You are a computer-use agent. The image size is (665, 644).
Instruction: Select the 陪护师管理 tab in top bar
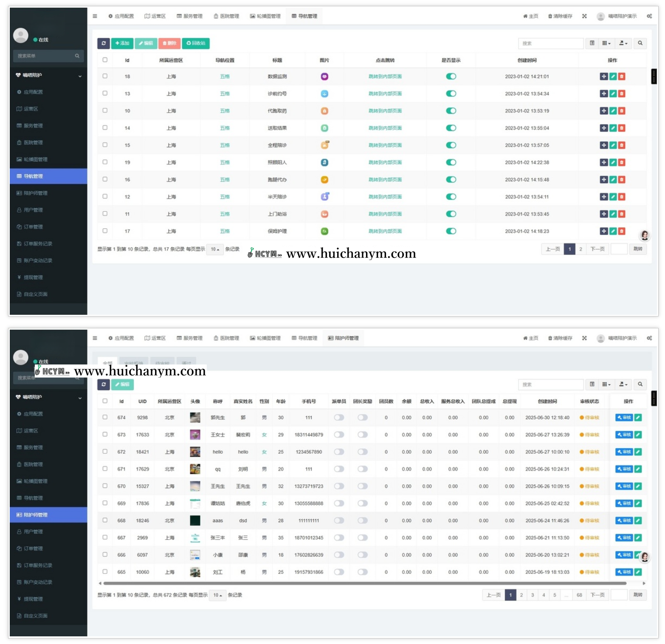pyautogui.click(x=344, y=338)
